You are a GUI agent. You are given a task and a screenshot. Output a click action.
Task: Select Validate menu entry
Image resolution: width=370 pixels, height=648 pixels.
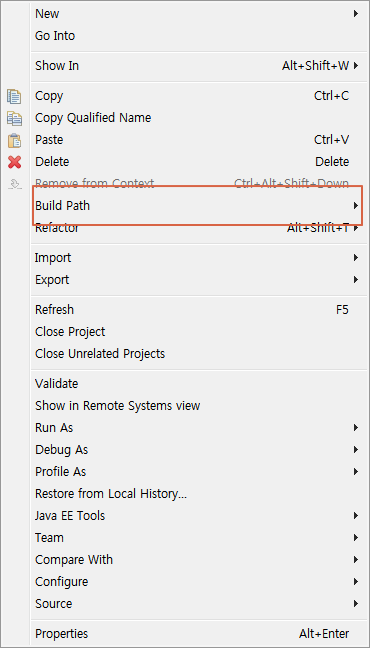(x=196, y=384)
